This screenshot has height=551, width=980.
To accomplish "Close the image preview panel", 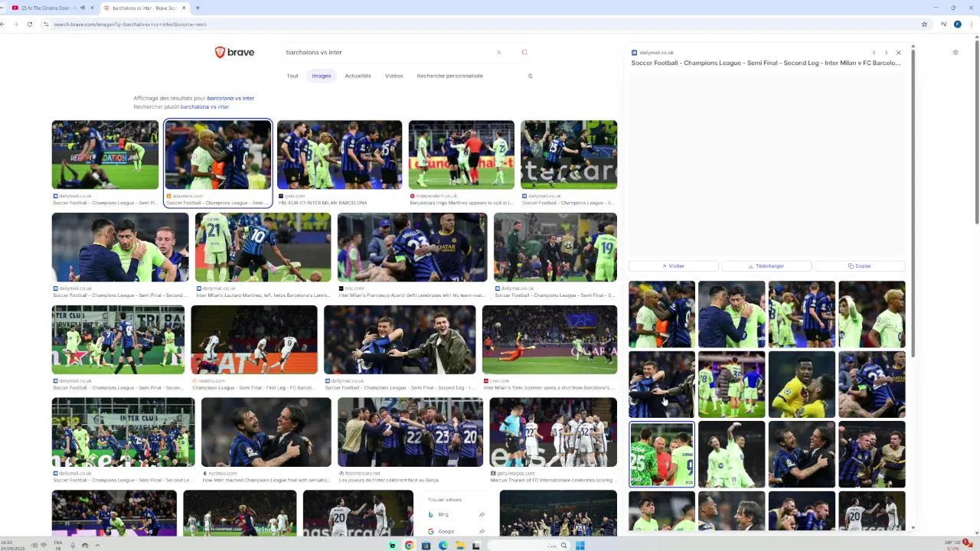I will click(x=898, y=53).
